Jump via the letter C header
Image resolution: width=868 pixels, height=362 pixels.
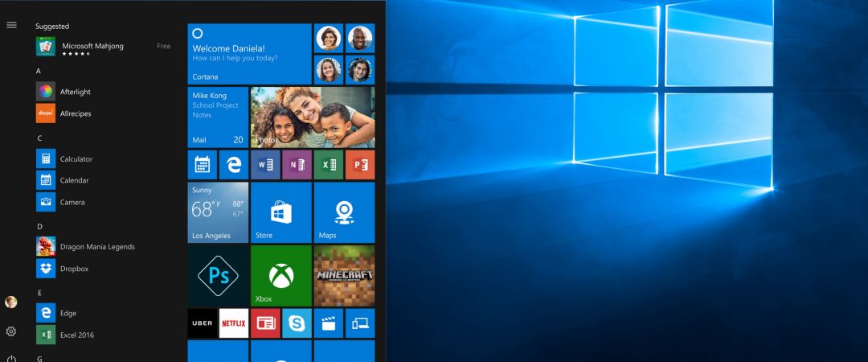pos(39,138)
